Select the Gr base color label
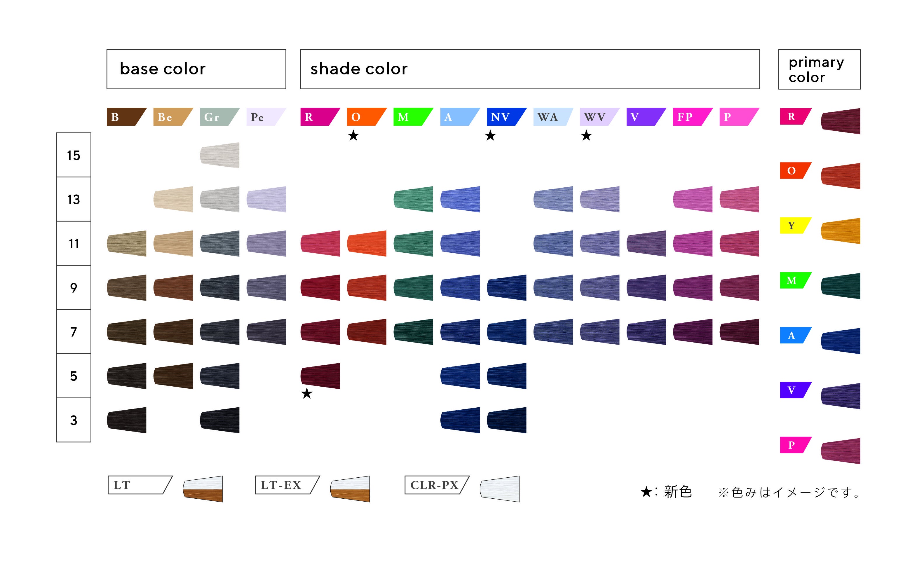 click(x=217, y=117)
